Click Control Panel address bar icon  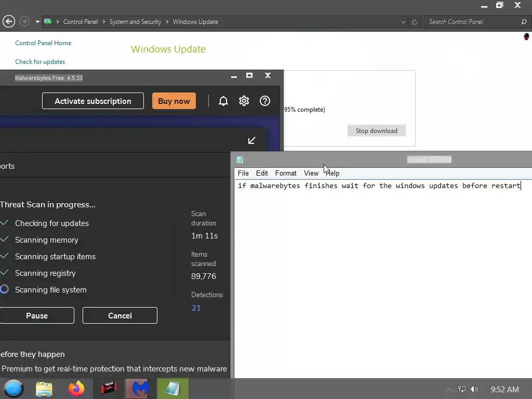[x=48, y=22]
